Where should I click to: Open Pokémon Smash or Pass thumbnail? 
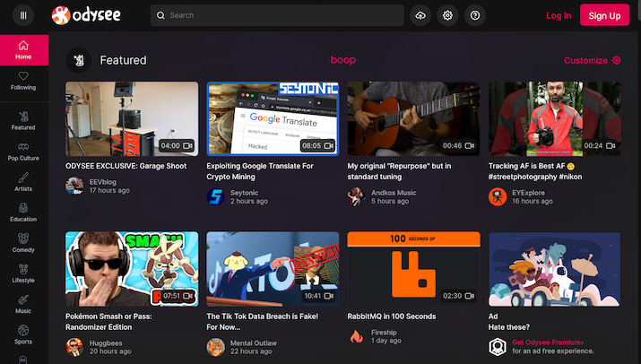point(132,269)
